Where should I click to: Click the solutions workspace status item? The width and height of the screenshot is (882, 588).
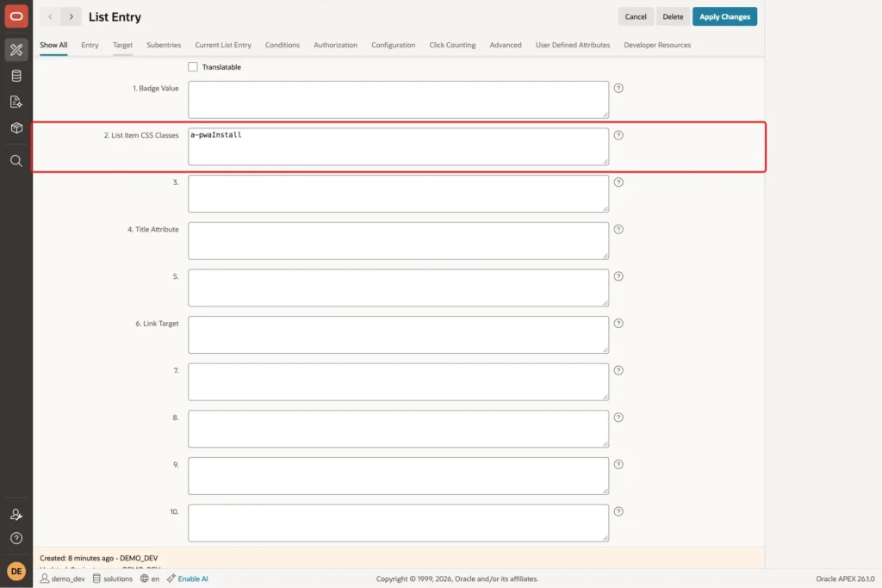click(x=113, y=579)
